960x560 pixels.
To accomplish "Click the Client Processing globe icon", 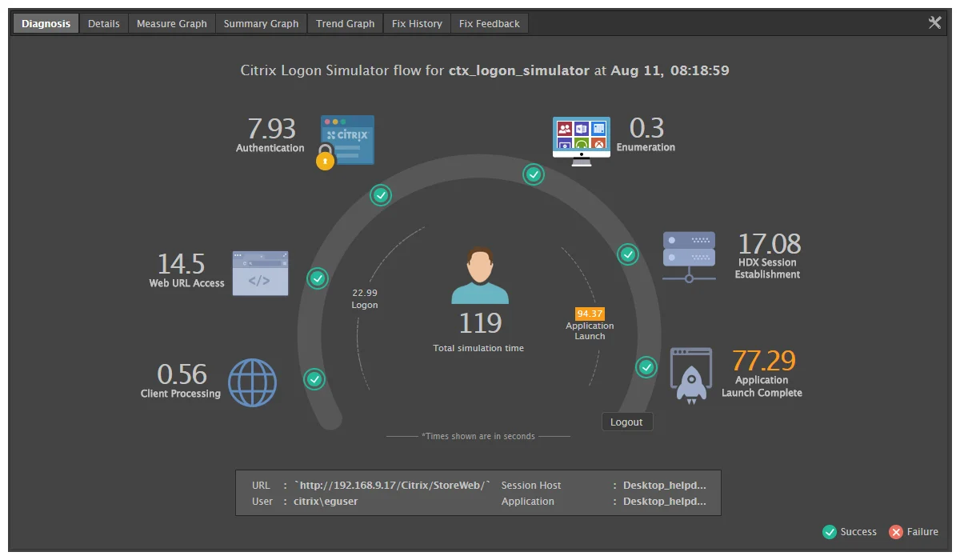I will [252, 382].
